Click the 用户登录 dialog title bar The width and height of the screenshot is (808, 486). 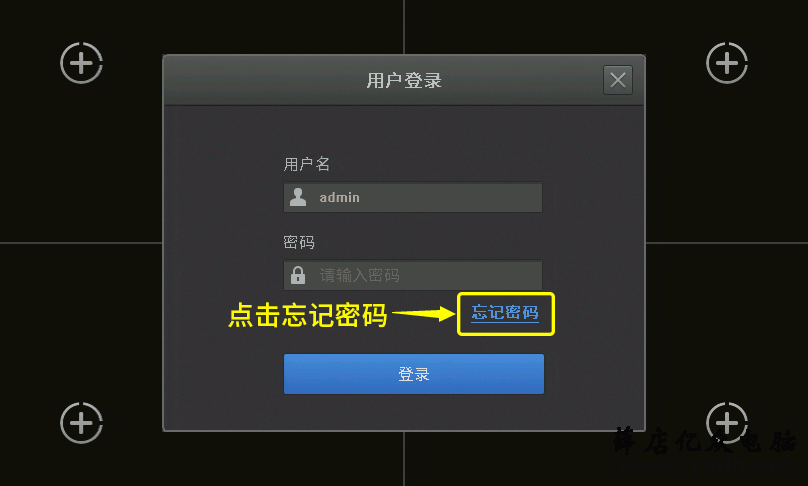click(404, 80)
